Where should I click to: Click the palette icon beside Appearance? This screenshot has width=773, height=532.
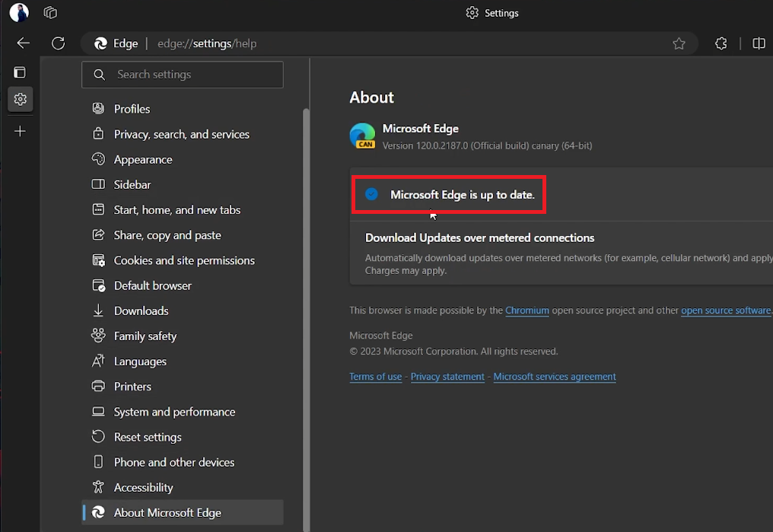(x=98, y=159)
